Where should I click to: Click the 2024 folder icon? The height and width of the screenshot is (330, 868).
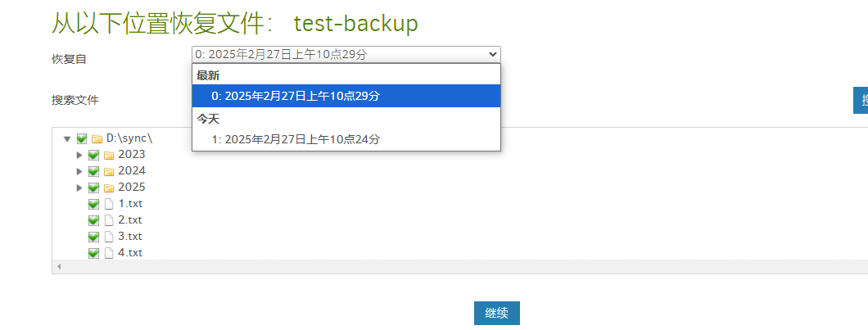(109, 171)
